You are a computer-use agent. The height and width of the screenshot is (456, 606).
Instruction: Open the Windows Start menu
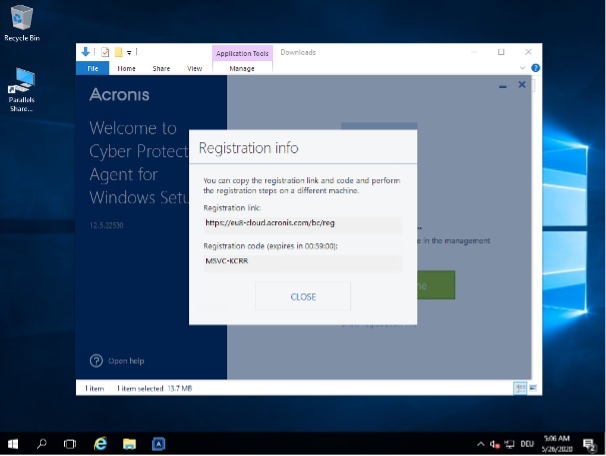tap(13, 444)
